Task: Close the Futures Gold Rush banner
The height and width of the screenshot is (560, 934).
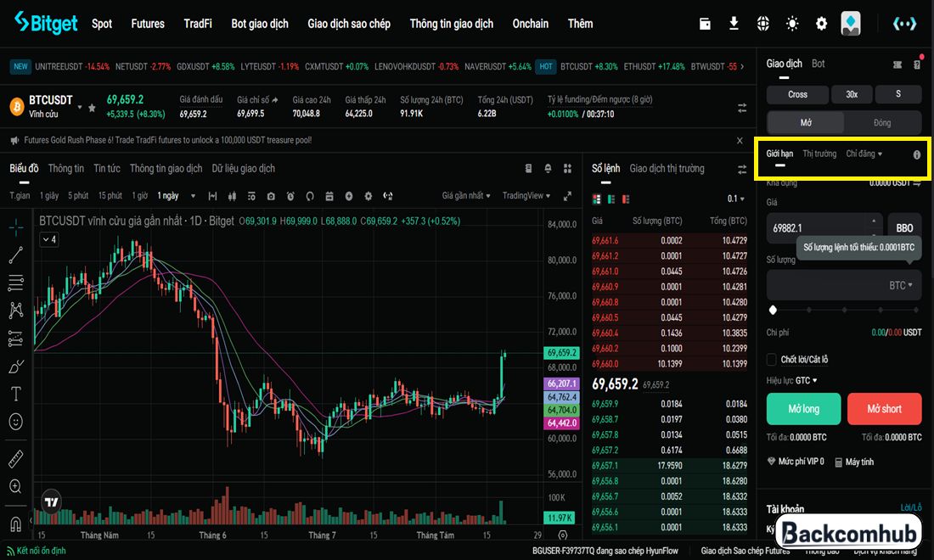Action: point(740,141)
